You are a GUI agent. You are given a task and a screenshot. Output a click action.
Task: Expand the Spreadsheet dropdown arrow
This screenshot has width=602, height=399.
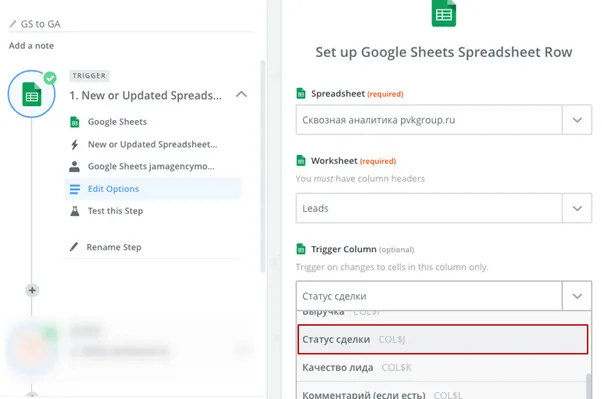(x=577, y=120)
